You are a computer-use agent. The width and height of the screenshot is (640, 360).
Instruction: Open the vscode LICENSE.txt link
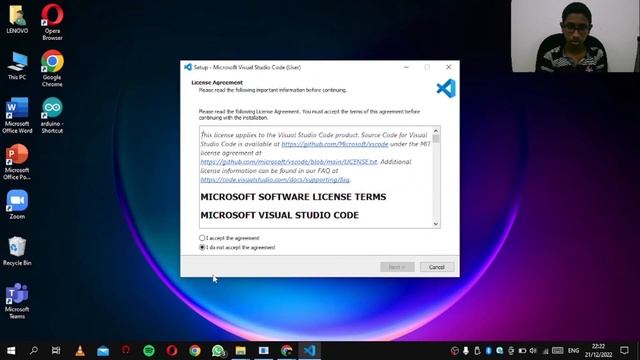tap(289, 162)
